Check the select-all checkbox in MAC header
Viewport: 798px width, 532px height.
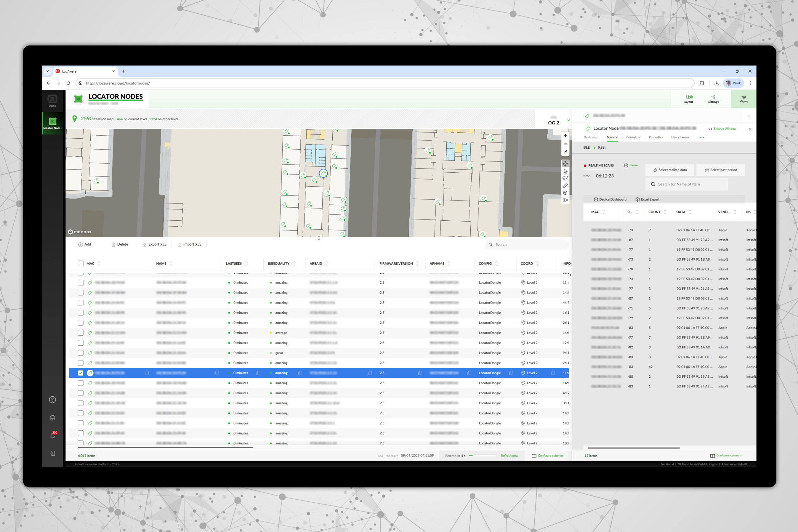tap(80, 263)
